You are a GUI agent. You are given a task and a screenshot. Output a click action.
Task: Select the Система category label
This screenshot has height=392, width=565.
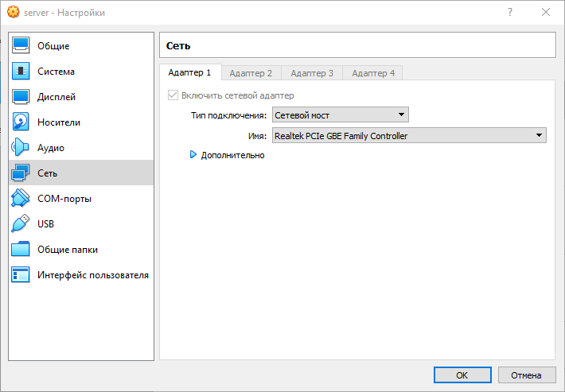[x=56, y=72]
